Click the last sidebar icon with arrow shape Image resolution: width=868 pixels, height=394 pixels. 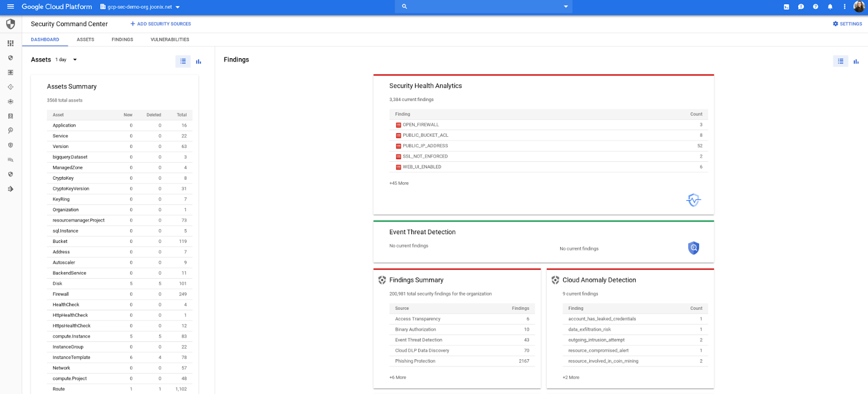point(10,189)
